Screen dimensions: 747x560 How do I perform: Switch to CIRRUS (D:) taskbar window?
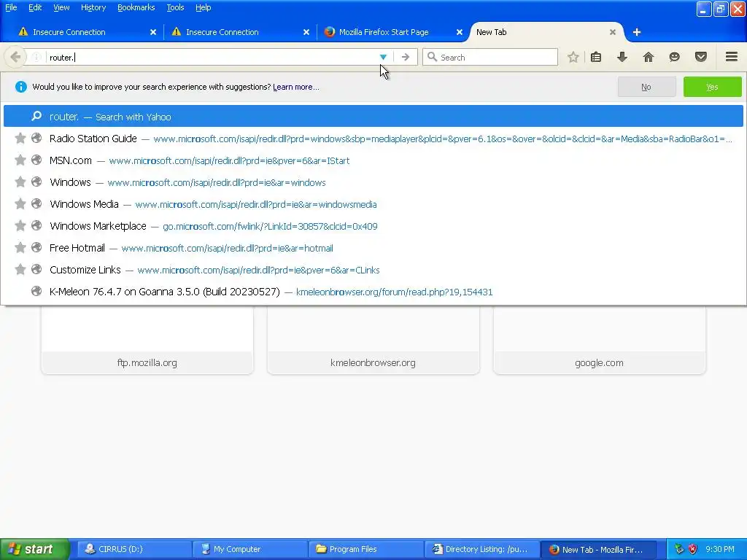[x=134, y=550]
